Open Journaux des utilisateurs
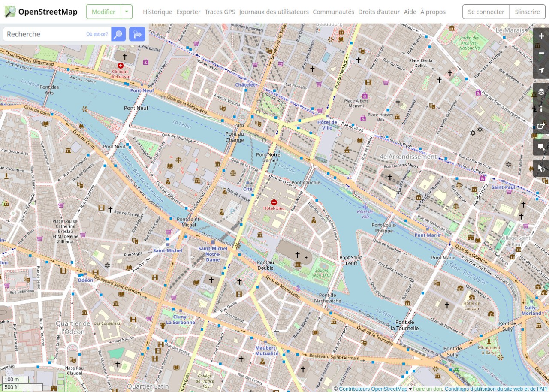The height and width of the screenshot is (392, 549). 274,12
